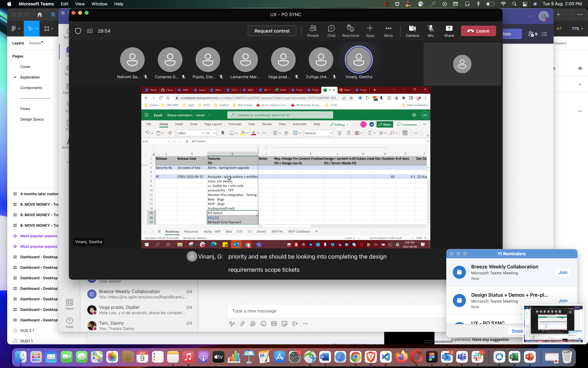Join Design Status + Demos meeting reminder
Viewport: 588px width, 368px height.
[563, 301]
